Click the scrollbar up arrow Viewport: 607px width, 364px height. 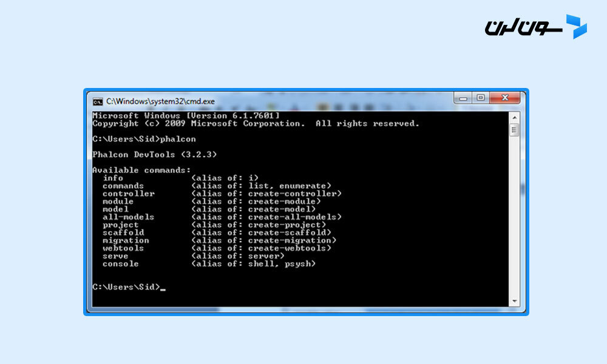[515, 118]
